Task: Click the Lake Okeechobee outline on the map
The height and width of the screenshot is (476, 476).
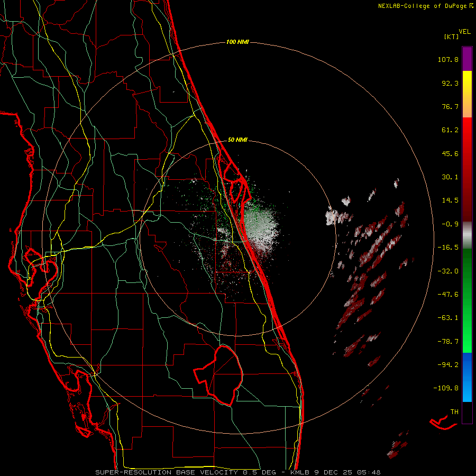Action: pyautogui.click(x=218, y=376)
